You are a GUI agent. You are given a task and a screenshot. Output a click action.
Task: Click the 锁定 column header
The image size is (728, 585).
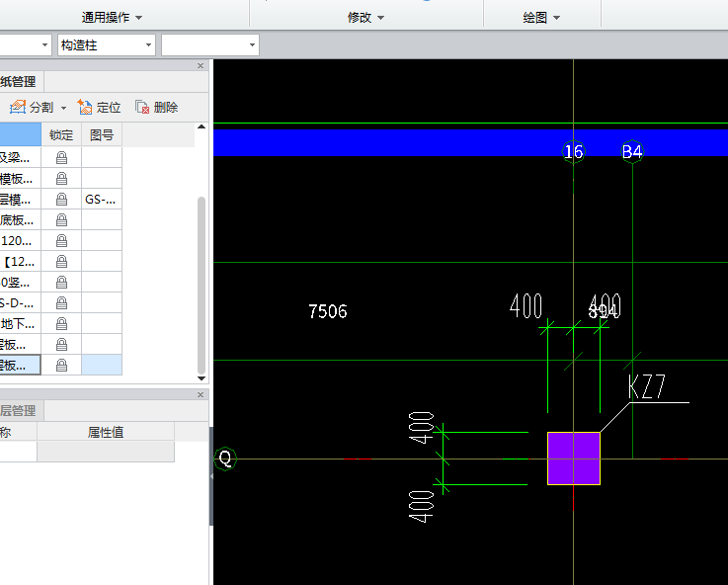click(x=61, y=135)
